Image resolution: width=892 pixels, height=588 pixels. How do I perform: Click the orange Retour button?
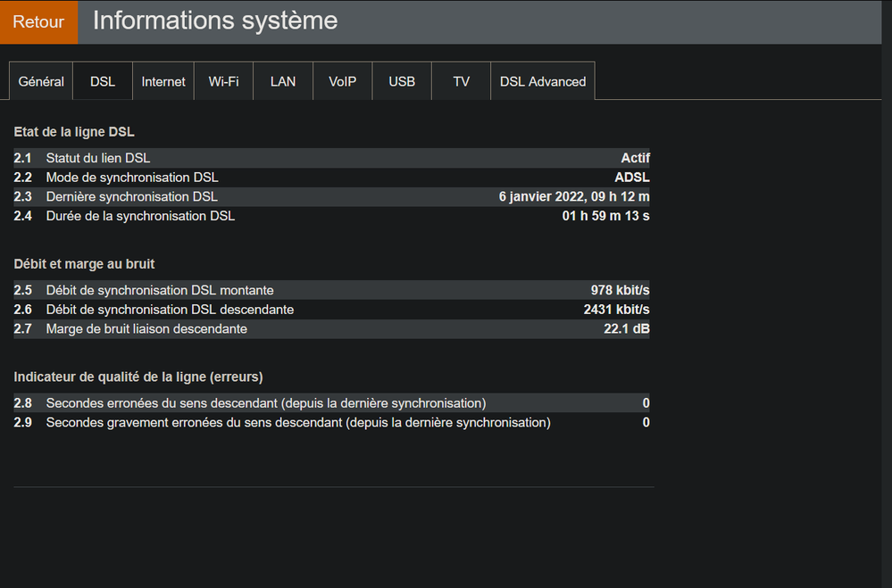click(38, 22)
